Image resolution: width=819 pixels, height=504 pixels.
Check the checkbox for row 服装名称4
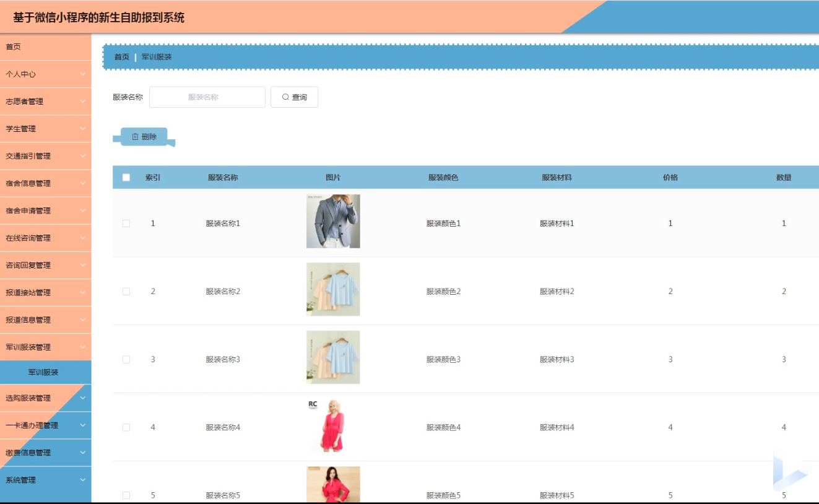coord(126,428)
